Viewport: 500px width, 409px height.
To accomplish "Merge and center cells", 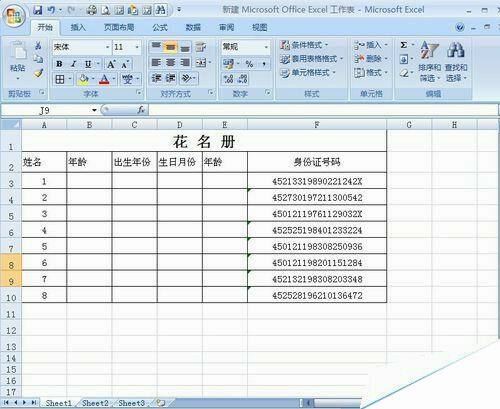I will pyautogui.click(x=201, y=63).
